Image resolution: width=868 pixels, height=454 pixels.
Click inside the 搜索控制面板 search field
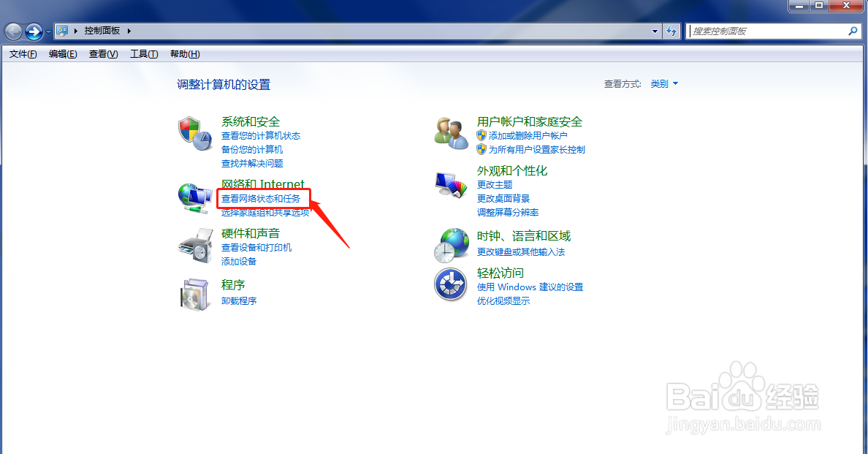click(x=760, y=31)
